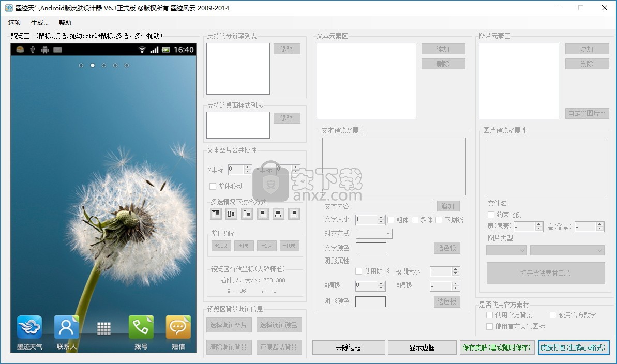
Task: Click the align top edges icon
Action: click(x=216, y=214)
